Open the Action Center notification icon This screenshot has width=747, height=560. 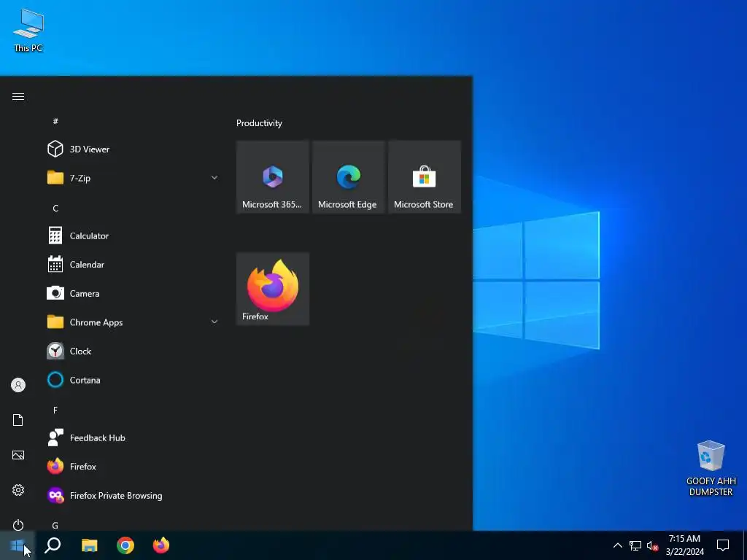723,545
